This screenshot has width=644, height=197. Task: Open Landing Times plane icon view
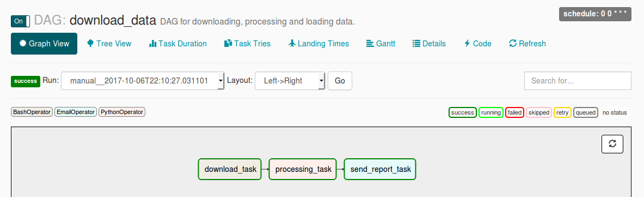coord(318,44)
